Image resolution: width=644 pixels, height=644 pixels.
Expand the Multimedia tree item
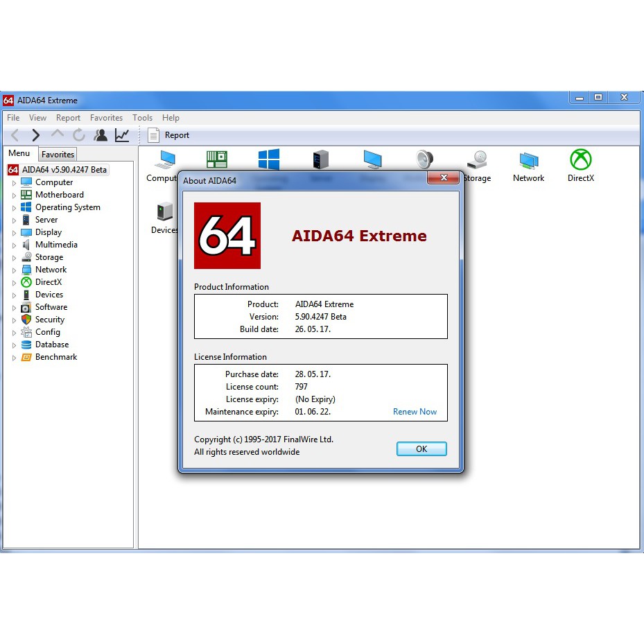point(14,244)
